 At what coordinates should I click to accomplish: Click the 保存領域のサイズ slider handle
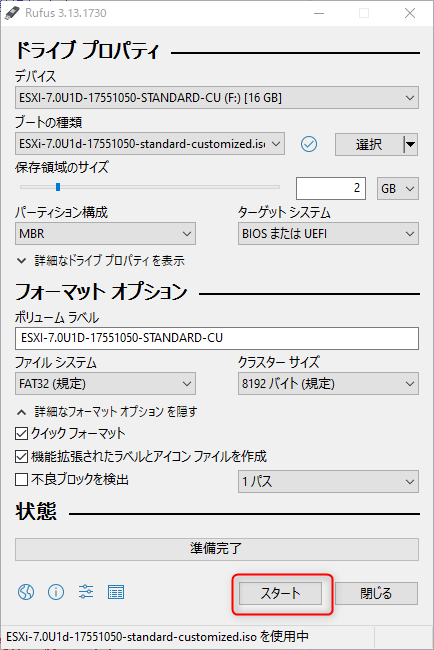58,187
